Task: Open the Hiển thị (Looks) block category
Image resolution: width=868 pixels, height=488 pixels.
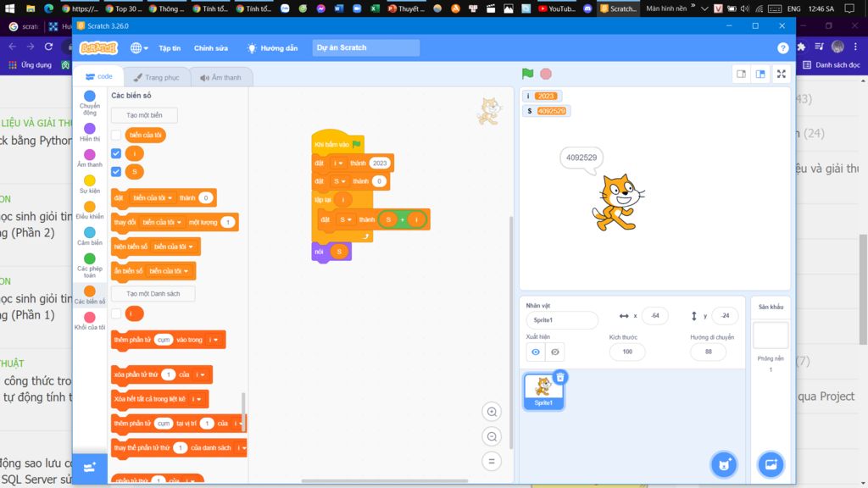Action: (90, 133)
